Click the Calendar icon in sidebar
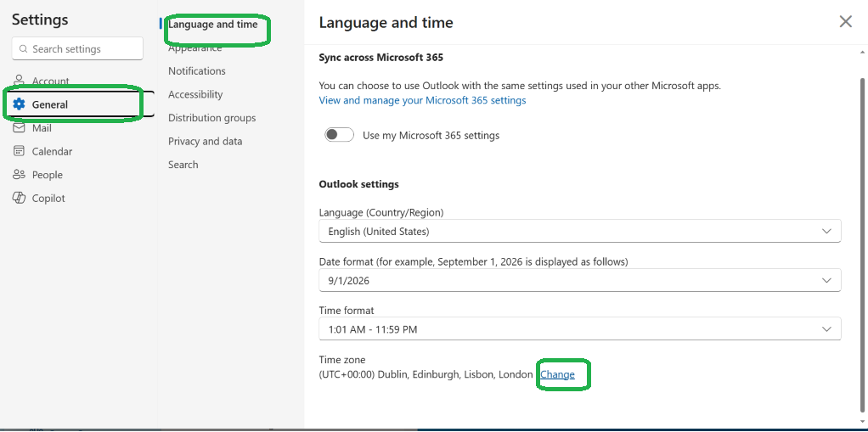The width and height of the screenshot is (868, 432). pyautogui.click(x=19, y=151)
